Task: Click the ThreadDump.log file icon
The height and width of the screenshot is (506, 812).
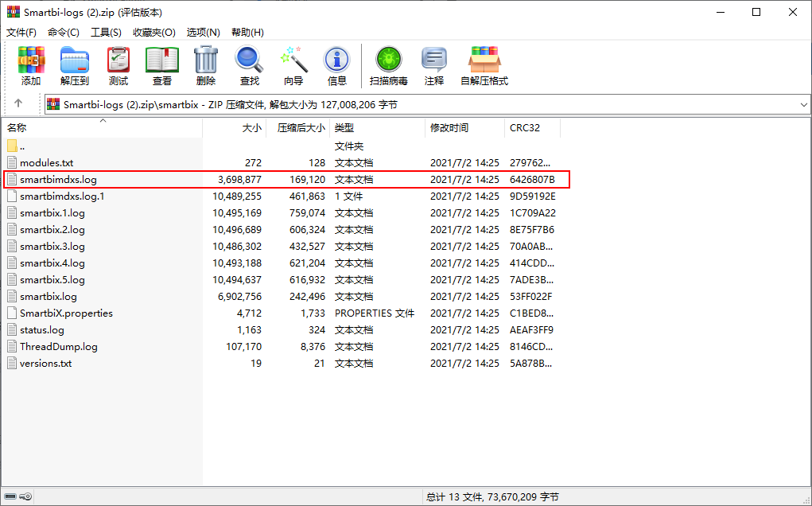Action: (x=12, y=347)
